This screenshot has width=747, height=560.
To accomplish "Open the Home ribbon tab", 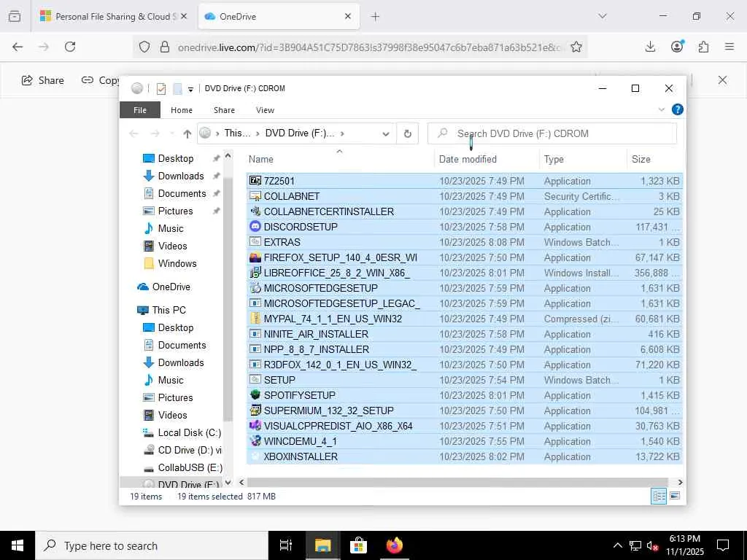I will 182,110.
